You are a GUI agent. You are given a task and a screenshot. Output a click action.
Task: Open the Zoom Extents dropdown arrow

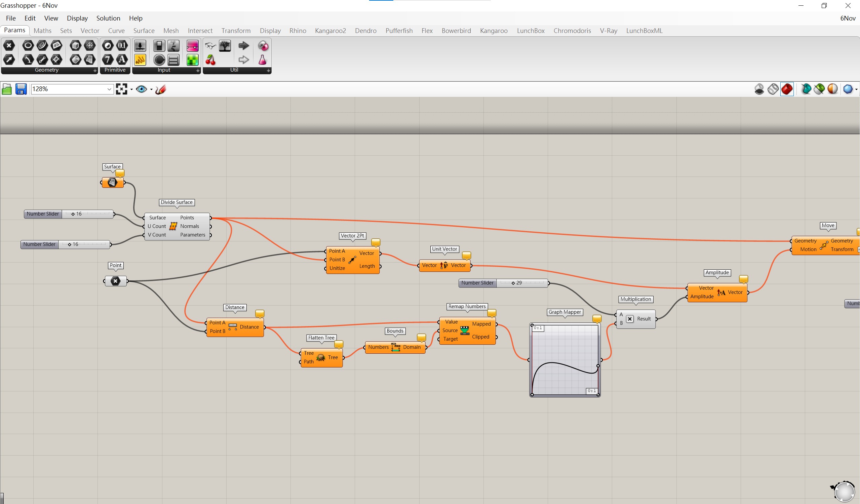[x=131, y=89]
